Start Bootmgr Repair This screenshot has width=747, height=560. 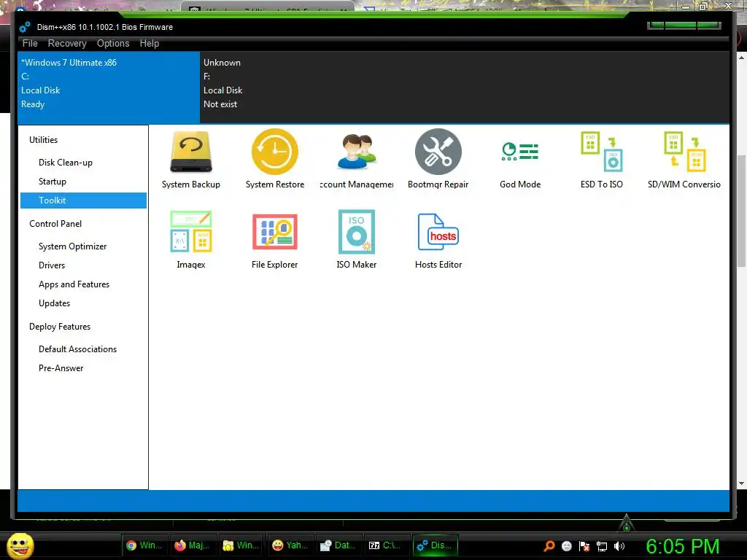[x=438, y=159]
